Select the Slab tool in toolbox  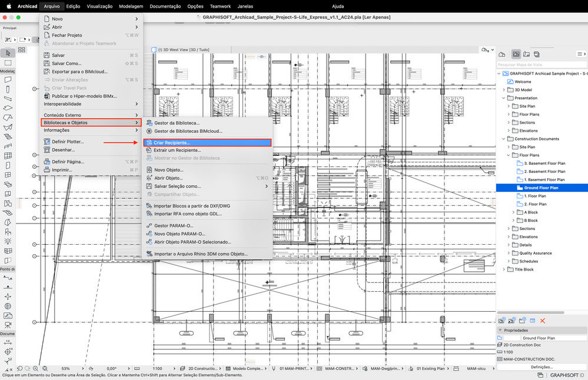coord(8,108)
